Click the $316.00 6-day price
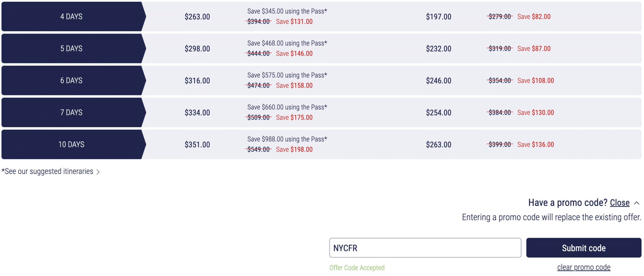Viewport: 644px width, 276px height. (197, 80)
